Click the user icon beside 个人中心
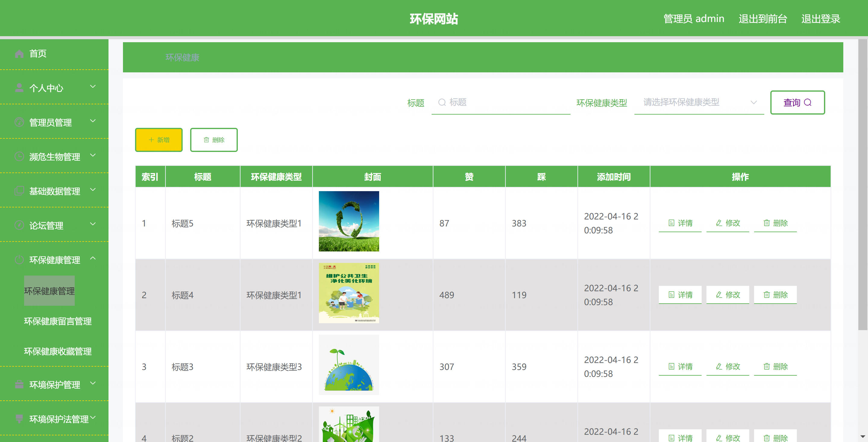Image resolution: width=868 pixels, height=442 pixels. 19,88
